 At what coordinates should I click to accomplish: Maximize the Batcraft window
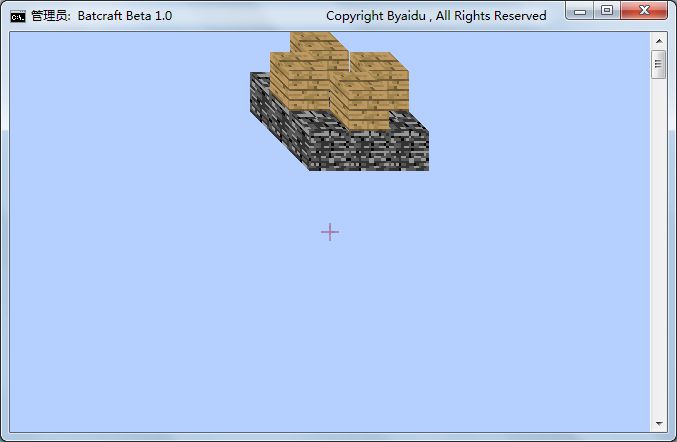607,10
